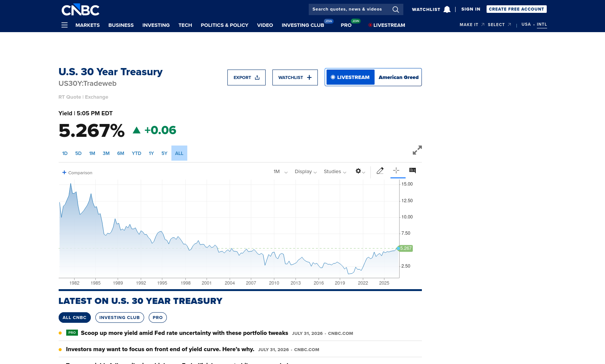
Task: Click the search magnifier icon
Action: [x=396, y=9]
